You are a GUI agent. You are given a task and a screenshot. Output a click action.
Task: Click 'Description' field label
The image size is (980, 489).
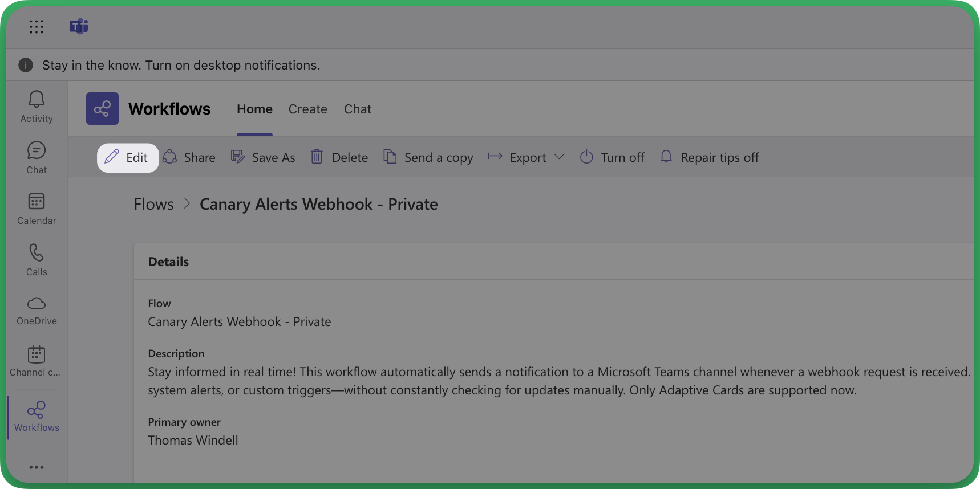176,354
